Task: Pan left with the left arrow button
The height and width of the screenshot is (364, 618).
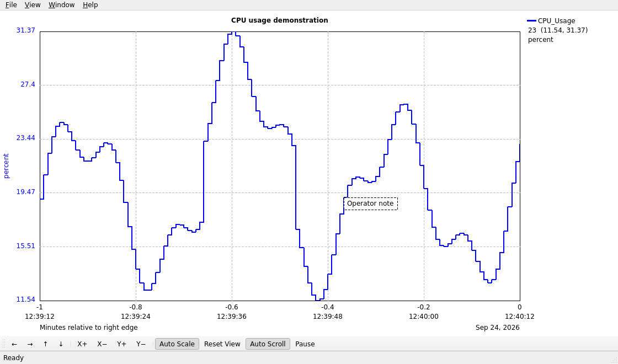Action: pyautogui.click(x=14, y=344)
